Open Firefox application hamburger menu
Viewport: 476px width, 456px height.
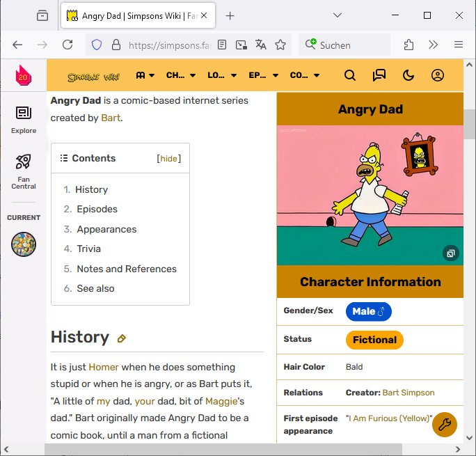click(459, 45)
